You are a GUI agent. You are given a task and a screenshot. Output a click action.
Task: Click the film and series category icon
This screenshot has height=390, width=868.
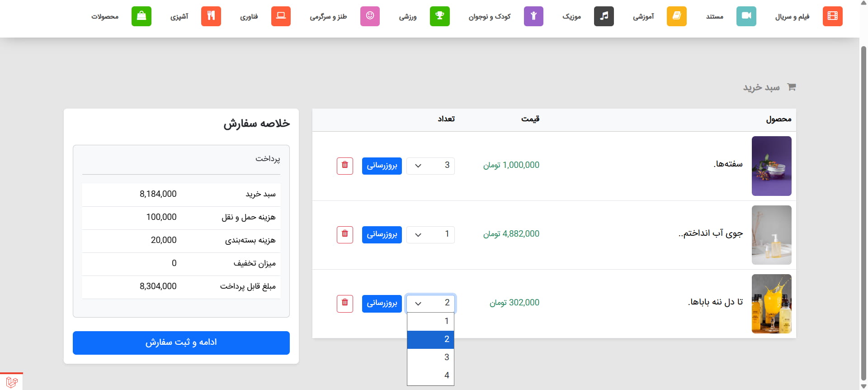click(832, 16)
